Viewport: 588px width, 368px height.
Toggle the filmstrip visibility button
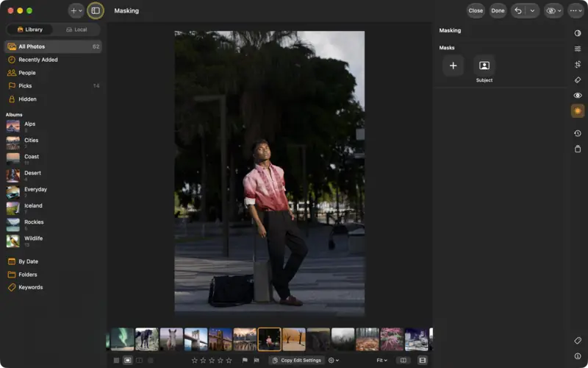pyautogui.click(x=422, y=361)
